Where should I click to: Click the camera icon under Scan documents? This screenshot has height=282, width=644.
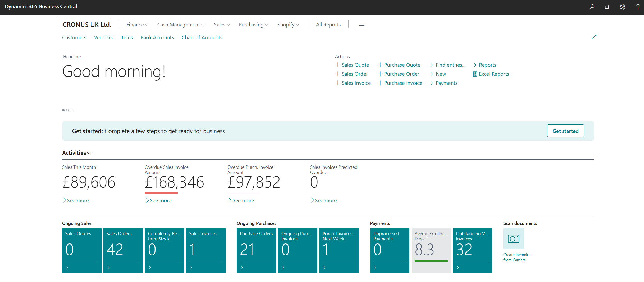[x=514, y=239]
